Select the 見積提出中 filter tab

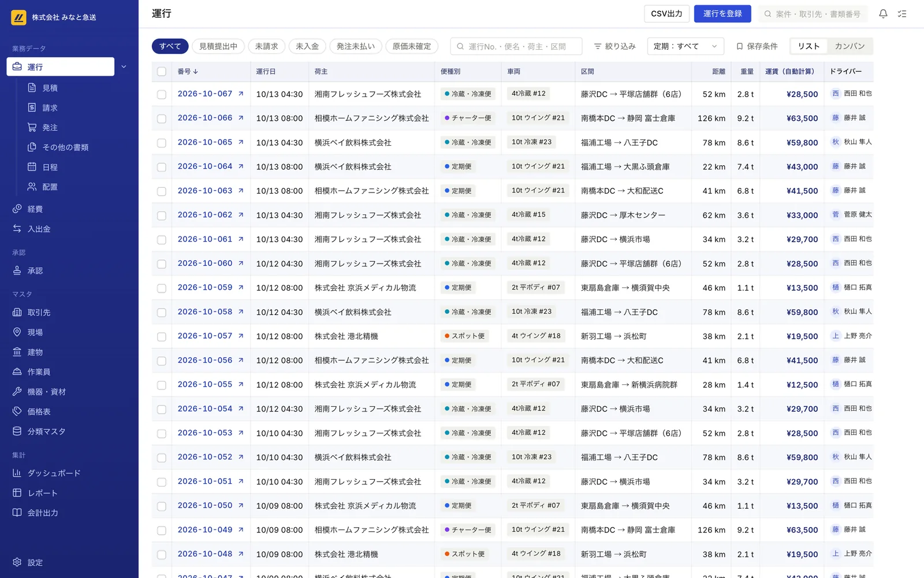[x=218, y=46]
